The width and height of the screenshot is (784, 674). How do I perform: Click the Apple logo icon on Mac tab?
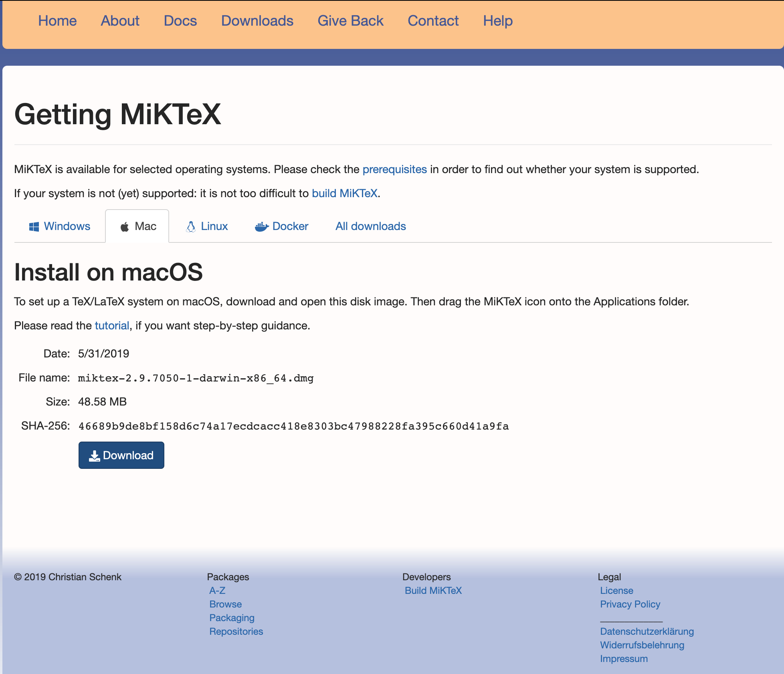pos(125,227)
